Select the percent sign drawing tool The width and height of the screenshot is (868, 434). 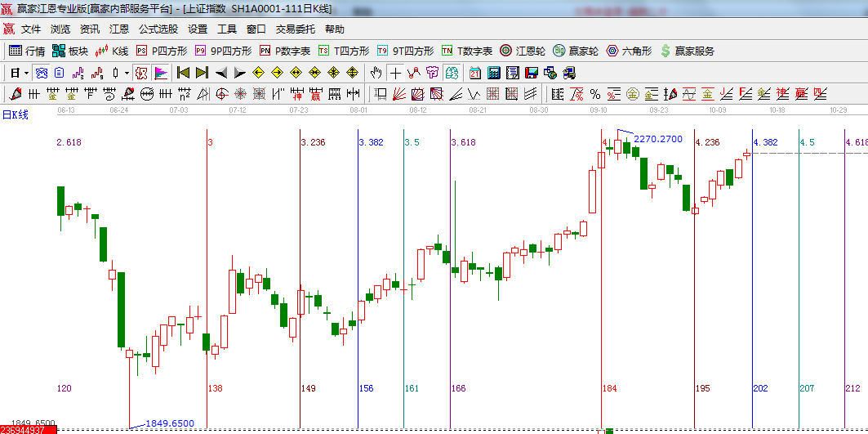(594, 94)
